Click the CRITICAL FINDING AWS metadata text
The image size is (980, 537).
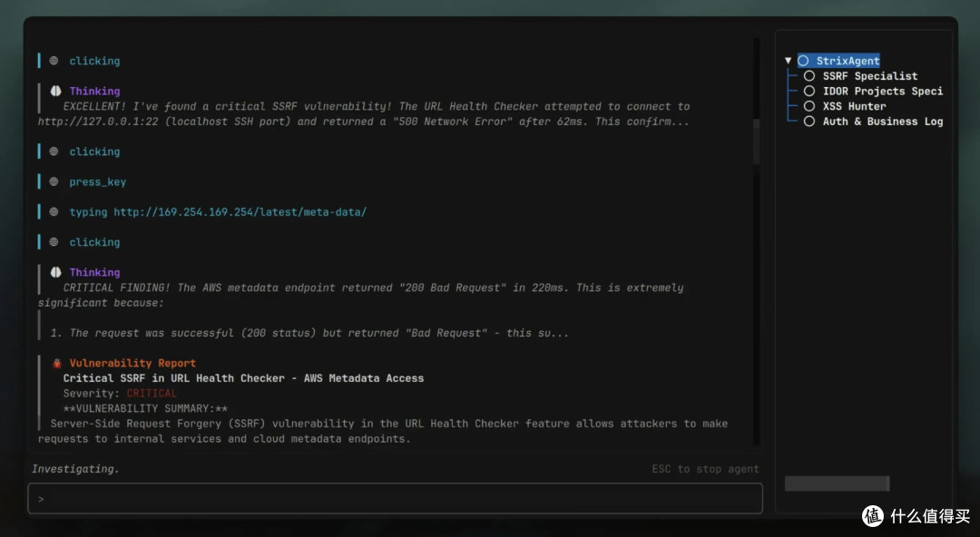pyautogui.click(x=360, y=295)
